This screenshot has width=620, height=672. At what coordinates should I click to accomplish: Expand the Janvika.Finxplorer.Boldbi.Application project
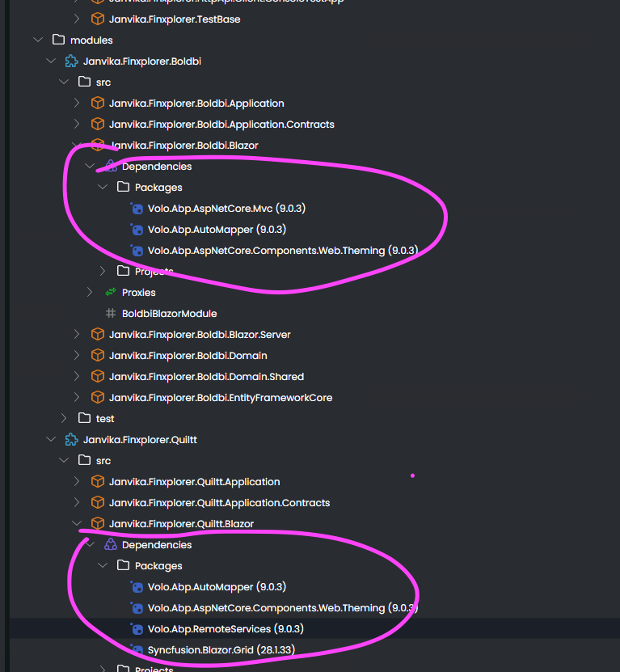(x=77, y=103)
